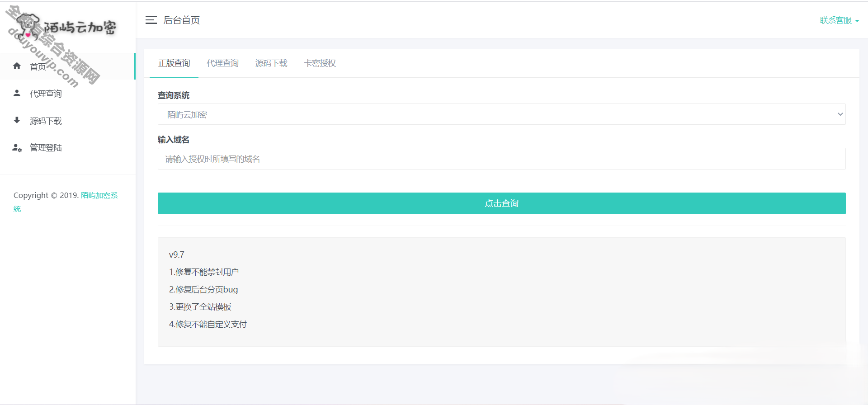Expand the 查询系统 select box
This screenshot has height=405, width=868.
501,114
